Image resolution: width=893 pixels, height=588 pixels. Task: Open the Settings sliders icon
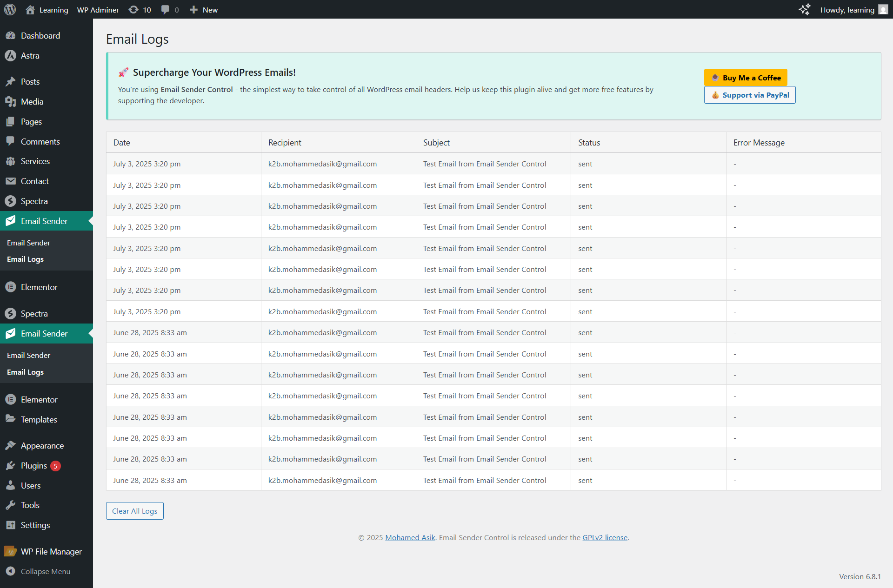[10, 525]
